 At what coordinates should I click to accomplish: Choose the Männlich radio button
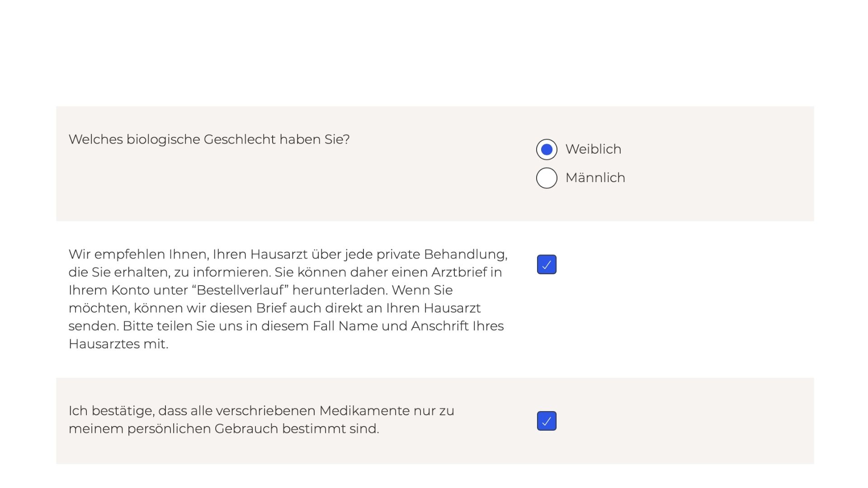(x=547, y=178)
